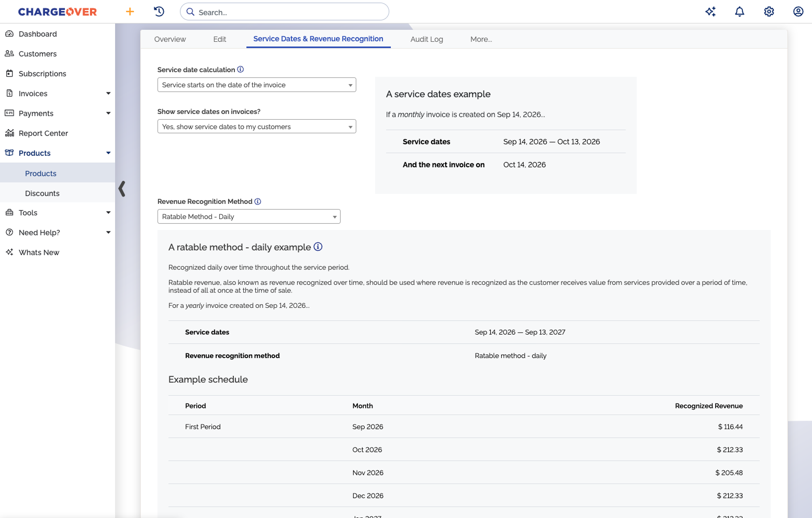Screen dimensions: 812x518
Task: Open the AI sparkle icon in header
Action: 710,11
